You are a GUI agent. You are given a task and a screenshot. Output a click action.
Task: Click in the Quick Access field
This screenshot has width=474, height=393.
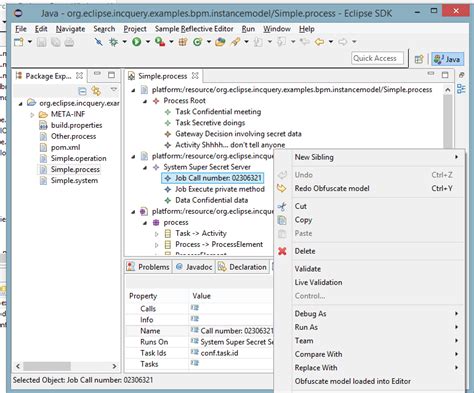click(377, 58)
